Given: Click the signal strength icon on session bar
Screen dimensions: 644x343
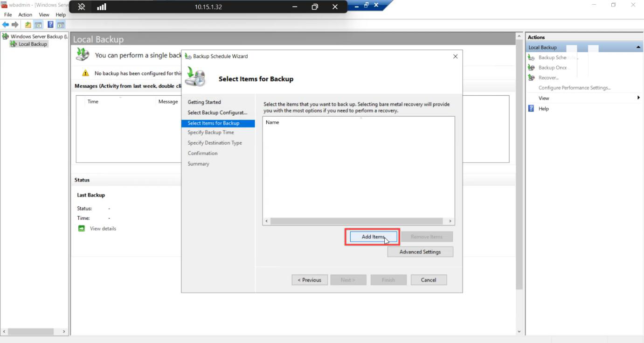Looking at the screenshot, I should click(x=101, y=7).
